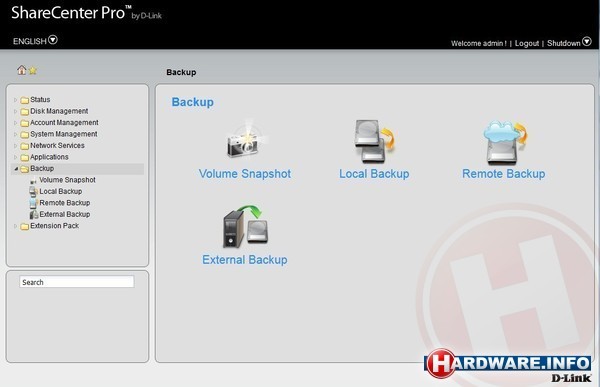
Task: Click the Status folder icon
Action: 24,100
